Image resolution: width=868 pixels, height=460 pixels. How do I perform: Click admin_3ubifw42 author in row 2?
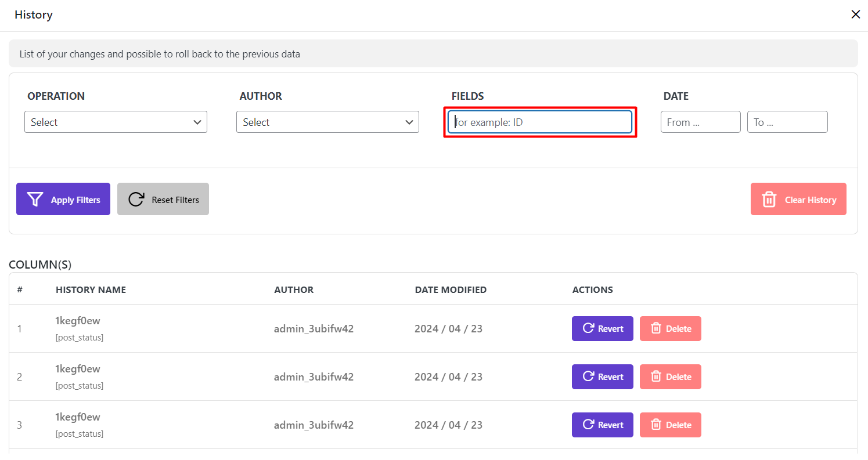314,376
